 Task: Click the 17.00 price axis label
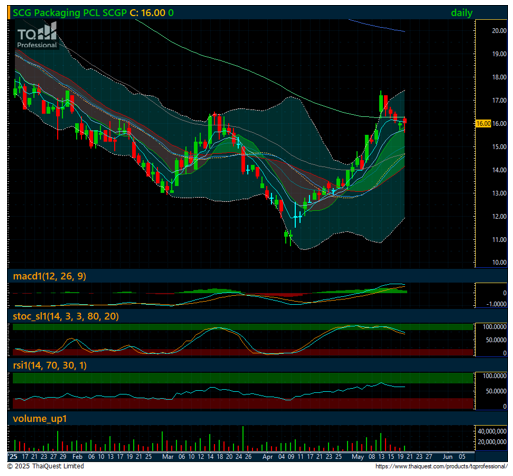[499, 100]
